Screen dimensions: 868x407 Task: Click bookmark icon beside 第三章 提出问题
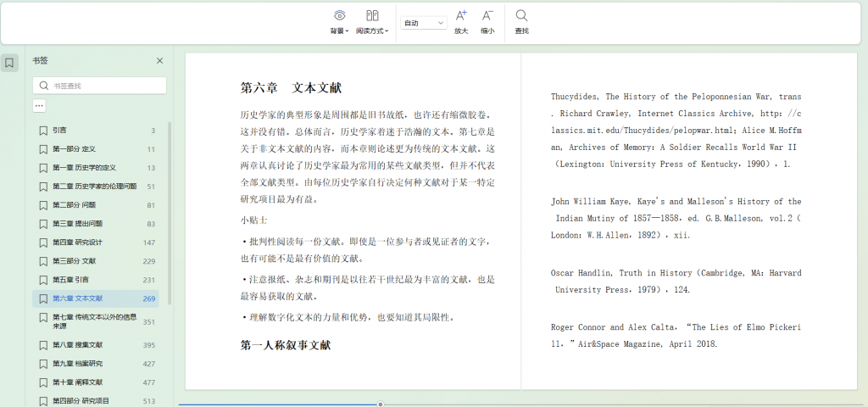coord(43,224)
